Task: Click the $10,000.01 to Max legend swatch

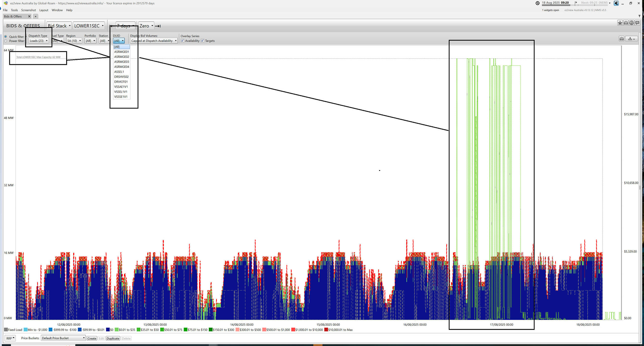Action: [326, 330]
